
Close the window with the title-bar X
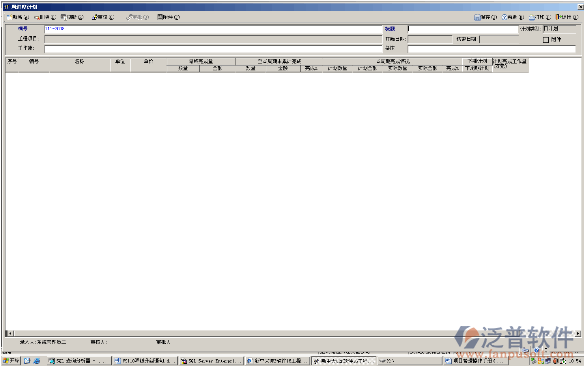point(580,7)
